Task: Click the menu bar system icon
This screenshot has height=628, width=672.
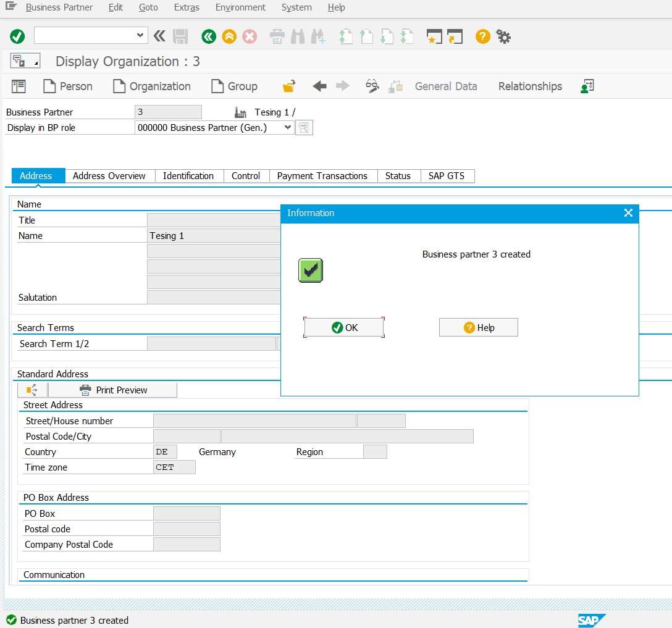Action: tap(10, 6)
